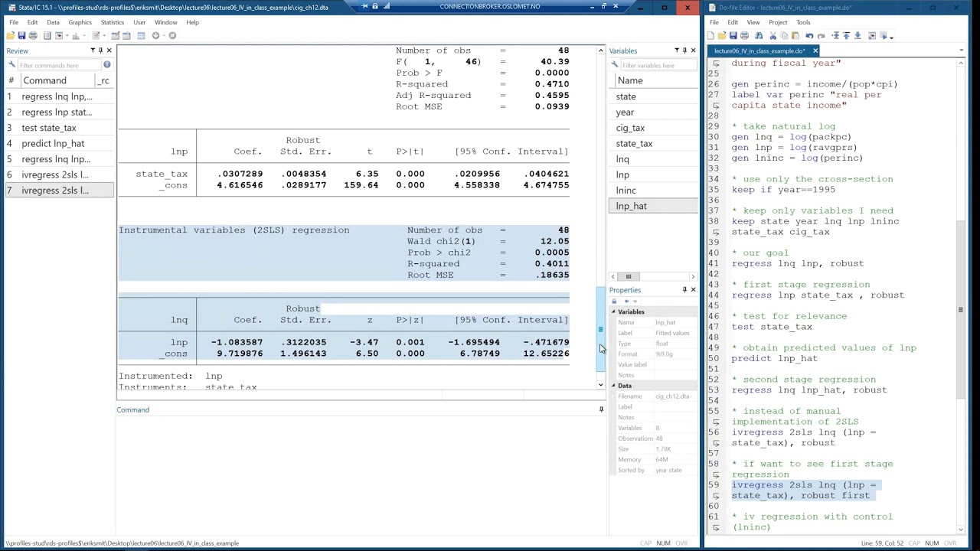Open the Data Editor (Edit) icon
This screenshot has height=551, width=980.
pos(116,35)
